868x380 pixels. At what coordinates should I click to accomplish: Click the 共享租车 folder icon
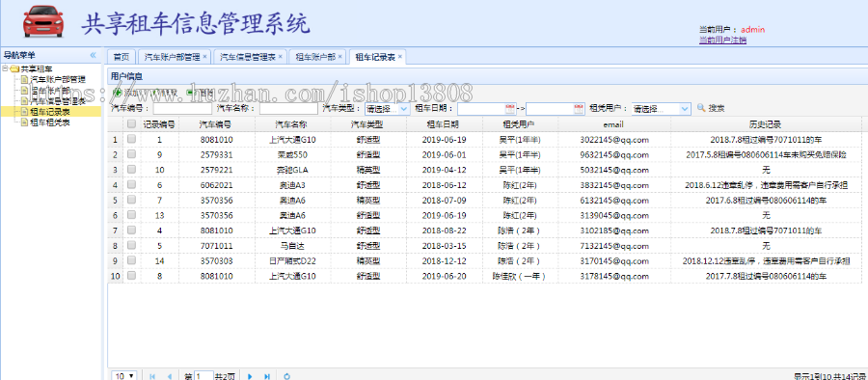pyautogui.click(x=14, y=69)
